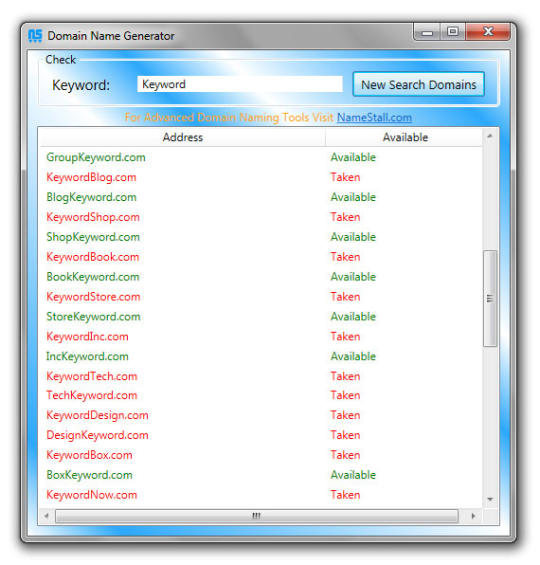The image size is (540, 565).
Task: Minimize the Domain Name Generator window
Action: point(427,32)
